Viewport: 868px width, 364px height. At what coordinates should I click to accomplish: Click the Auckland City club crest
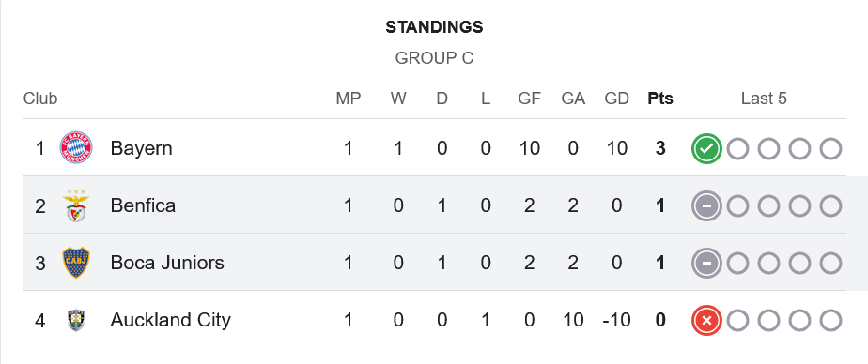[76, 320]
